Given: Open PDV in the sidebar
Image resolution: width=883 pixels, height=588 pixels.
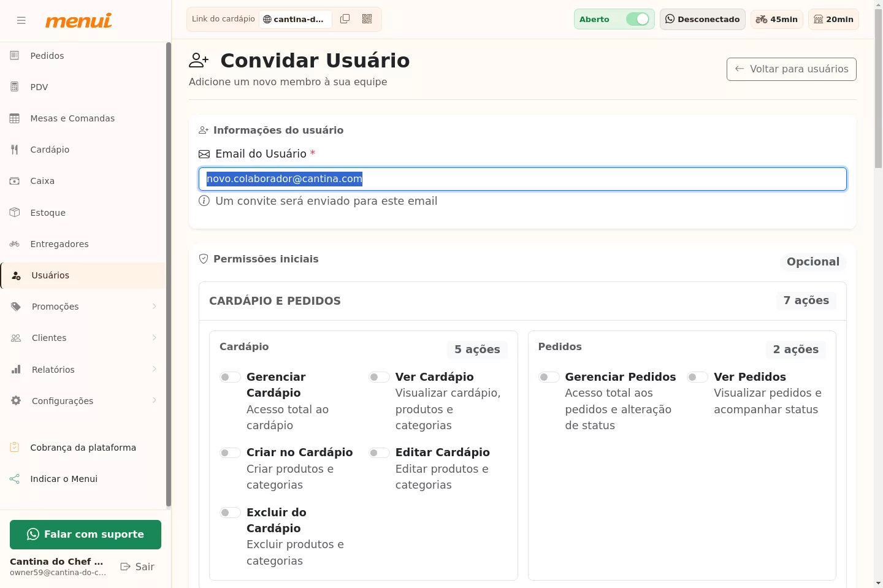Looking at the screenshot, I should [x=83, y=87].
